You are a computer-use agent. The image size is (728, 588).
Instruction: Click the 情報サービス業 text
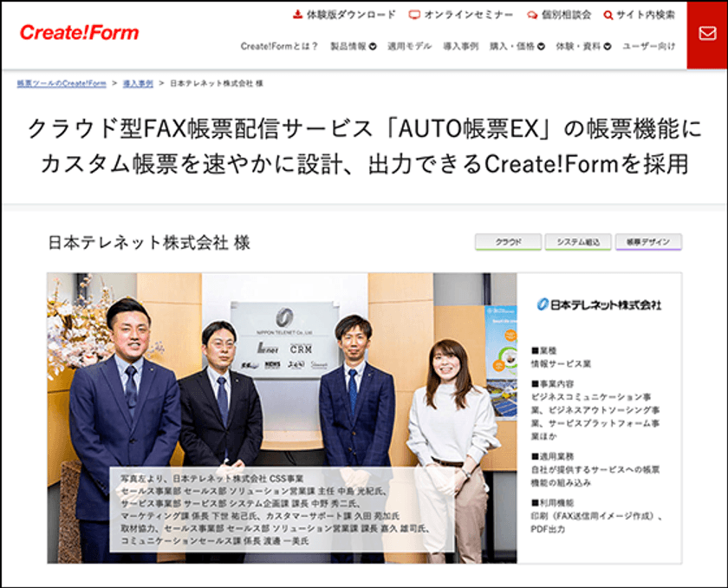tap(561, 363)
